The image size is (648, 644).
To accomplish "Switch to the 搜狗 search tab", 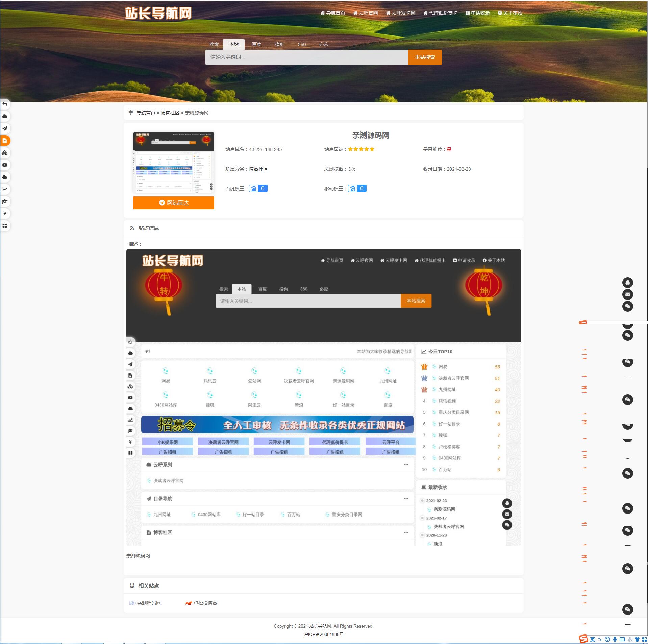I will (x=280, y=44).
